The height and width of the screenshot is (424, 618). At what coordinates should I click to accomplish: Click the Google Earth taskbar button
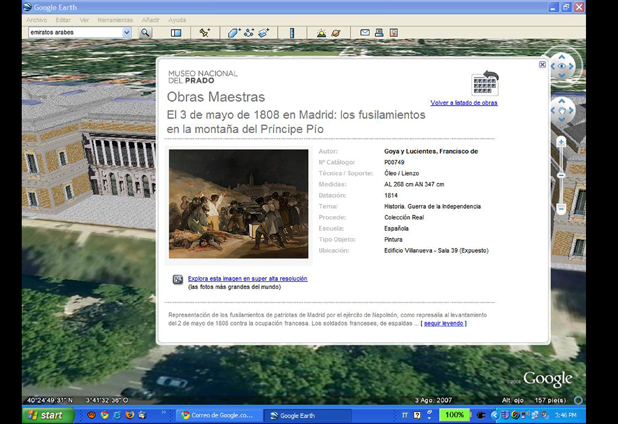pos(307,415)
